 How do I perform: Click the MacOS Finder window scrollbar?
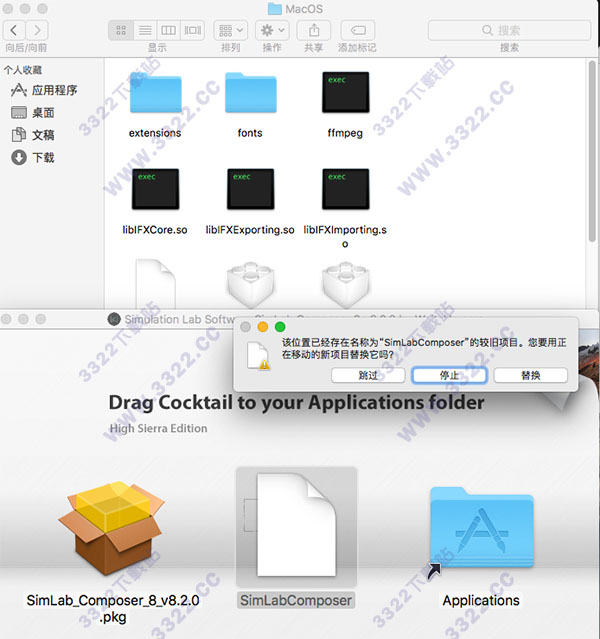point(592,152)
